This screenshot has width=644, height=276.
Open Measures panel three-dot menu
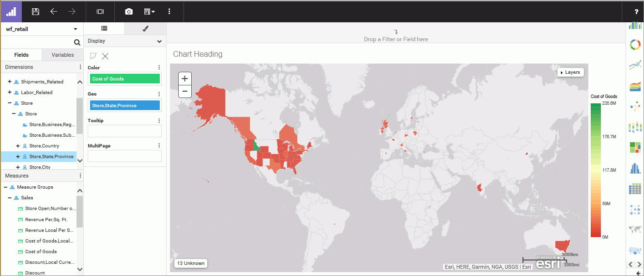click(x=80, y=176)
